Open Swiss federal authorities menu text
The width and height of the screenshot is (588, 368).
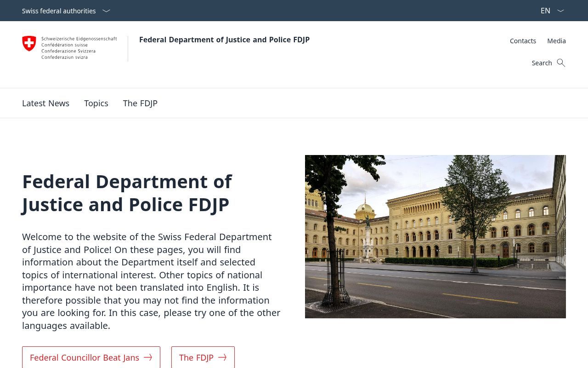coord(59,11)
